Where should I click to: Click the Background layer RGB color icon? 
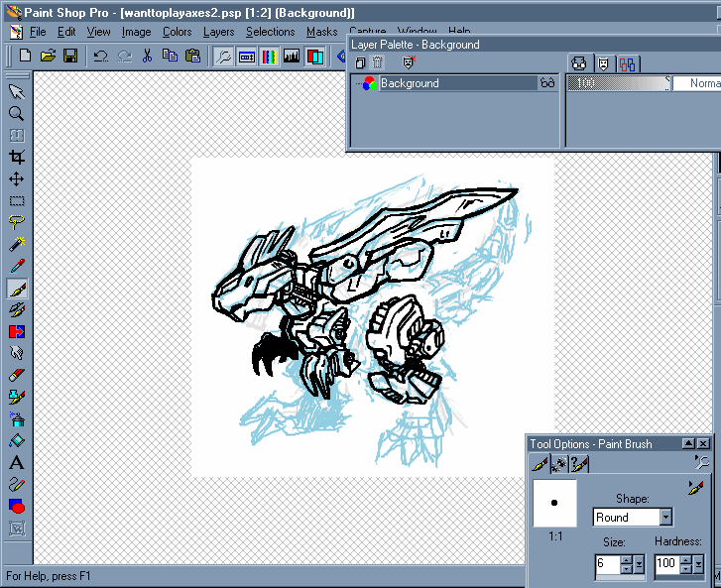pos(369,83)
